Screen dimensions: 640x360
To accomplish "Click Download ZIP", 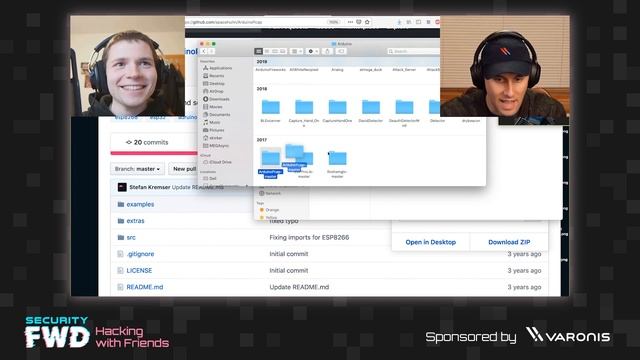I will [x=509, y=242].
